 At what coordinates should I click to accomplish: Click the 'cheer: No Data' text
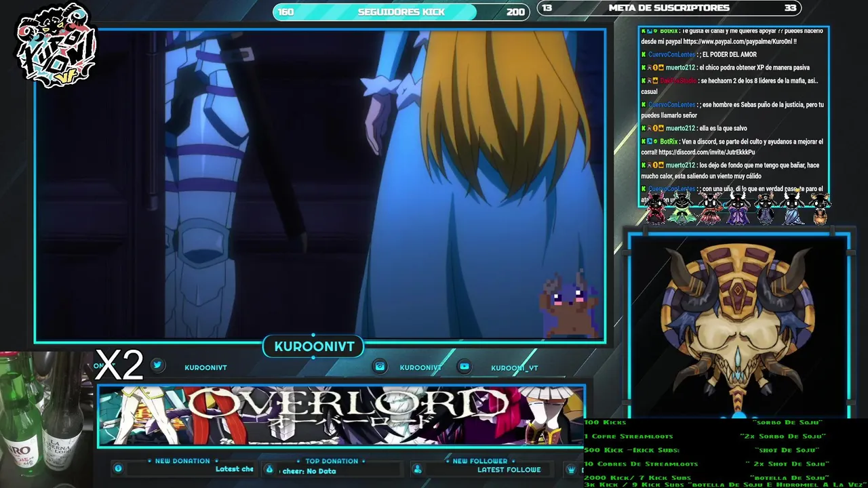pyautogui.click(x=309, y=471)
